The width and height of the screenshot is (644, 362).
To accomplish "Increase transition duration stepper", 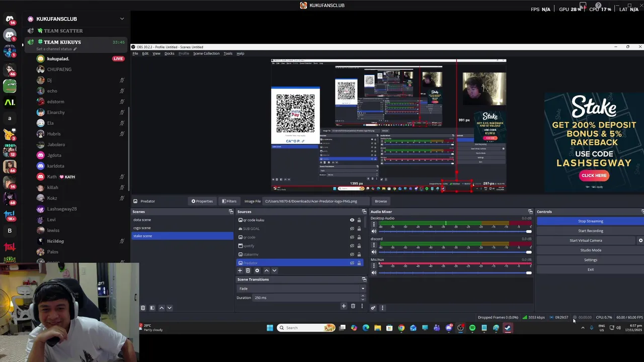I will [363, 296].
